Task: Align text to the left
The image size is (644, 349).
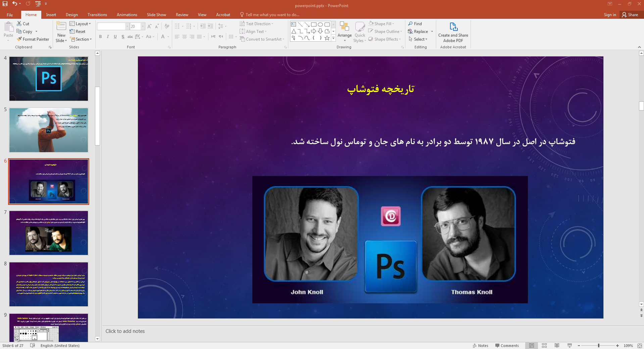Action: coord(177,37)
